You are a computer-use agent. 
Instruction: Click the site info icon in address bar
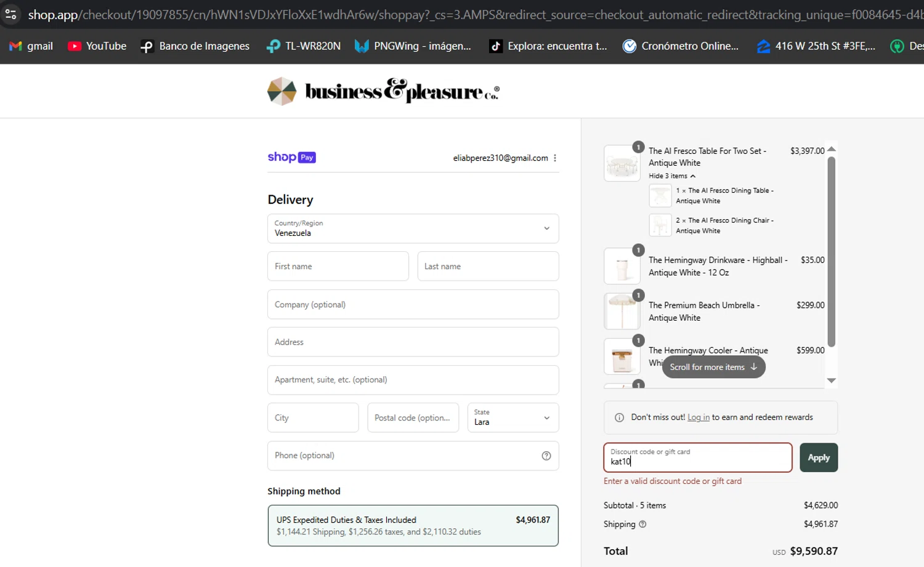(x=10, y=14)
